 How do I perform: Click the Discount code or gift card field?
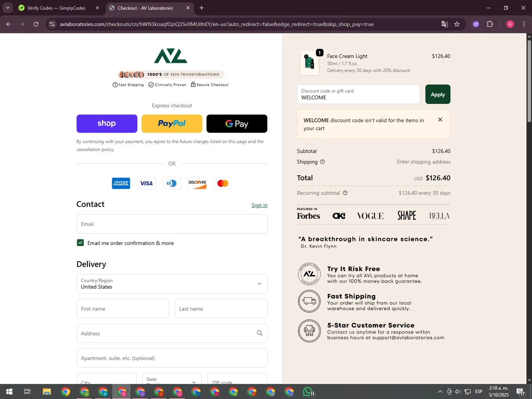(x=358, y=94)
